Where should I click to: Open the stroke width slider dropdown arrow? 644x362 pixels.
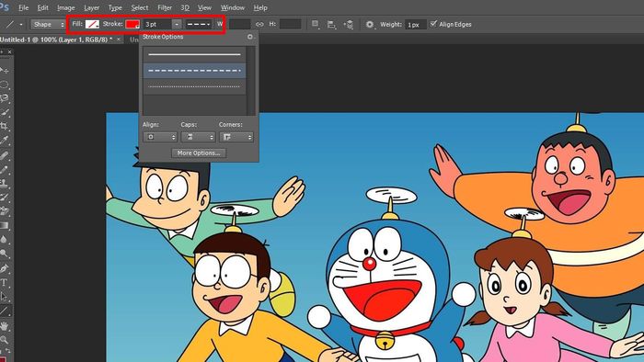pyautogui.click(x=177, y=24)
